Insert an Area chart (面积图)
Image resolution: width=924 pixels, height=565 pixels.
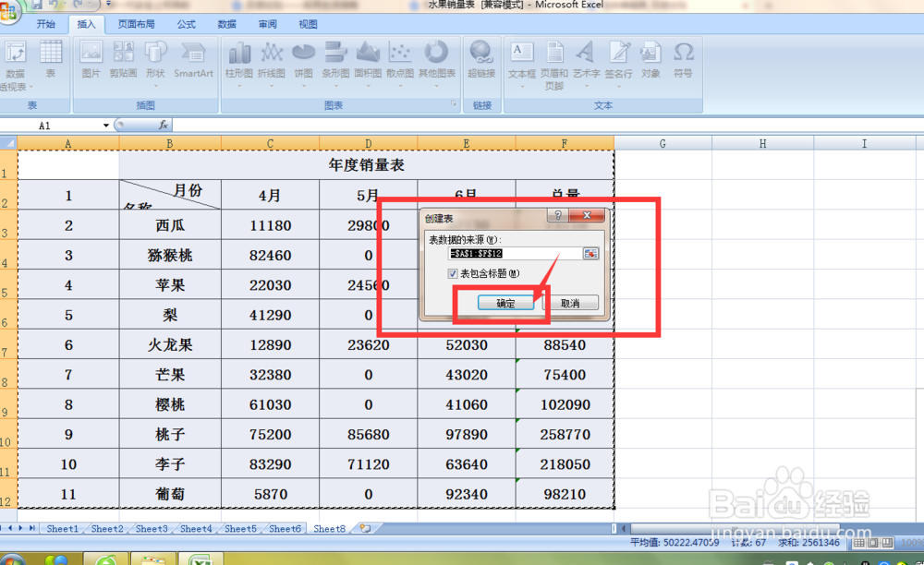pos(369,64)
